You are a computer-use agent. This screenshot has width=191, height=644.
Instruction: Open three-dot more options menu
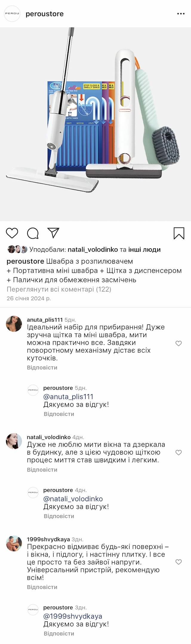point(181,14)
